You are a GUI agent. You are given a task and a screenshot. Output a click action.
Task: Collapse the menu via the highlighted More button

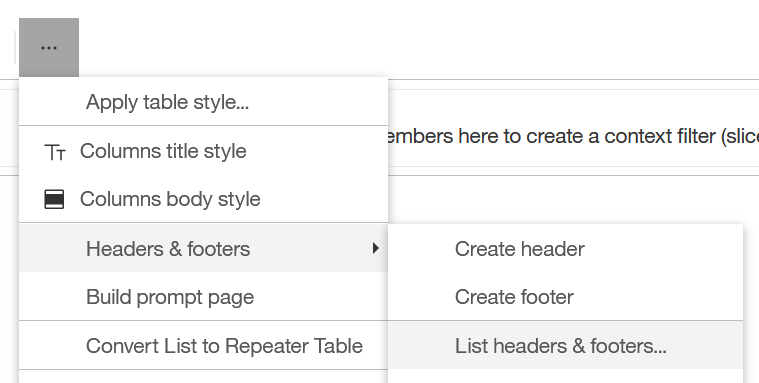(49, 47)
